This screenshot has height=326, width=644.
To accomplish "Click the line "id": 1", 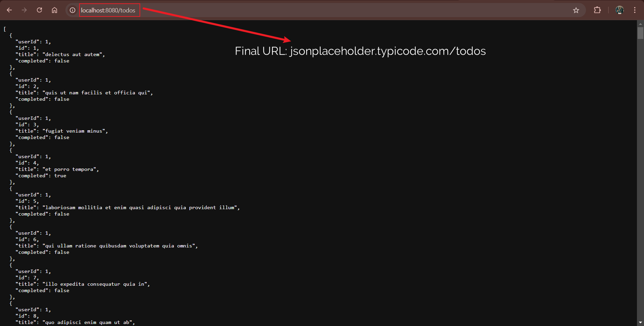I will point(27,48).
